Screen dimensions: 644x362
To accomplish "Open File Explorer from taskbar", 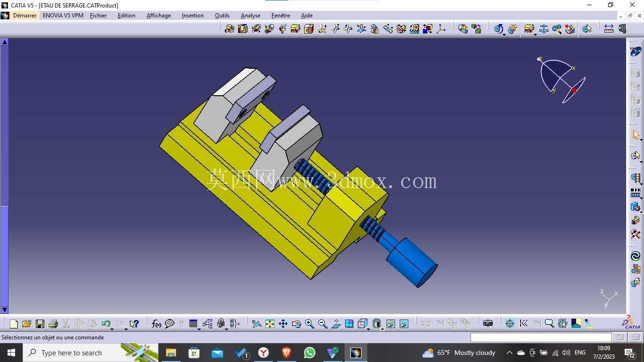I will (171, 353).
